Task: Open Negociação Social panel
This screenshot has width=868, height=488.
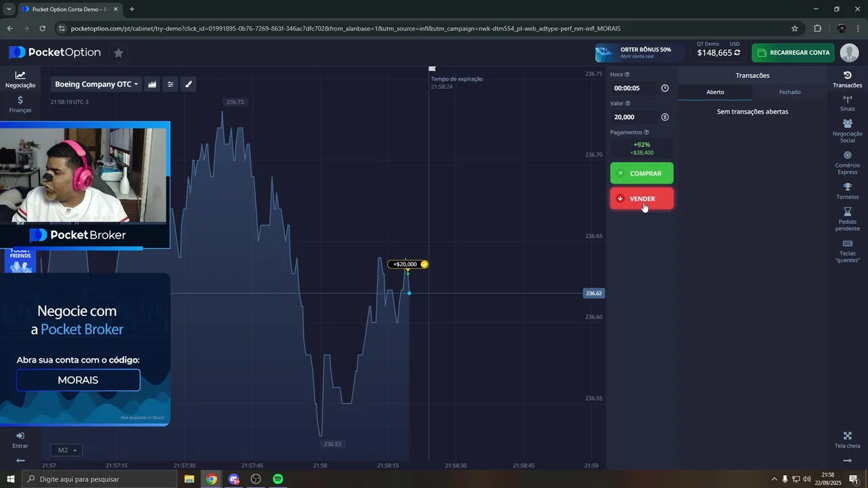Action: tap(847, 131)
